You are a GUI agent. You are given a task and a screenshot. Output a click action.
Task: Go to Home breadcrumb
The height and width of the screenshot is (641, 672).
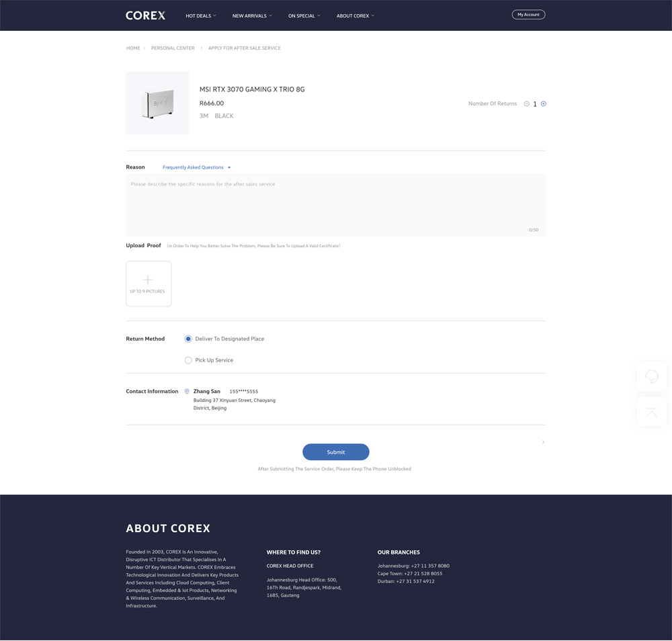click(x=133, y=48)
